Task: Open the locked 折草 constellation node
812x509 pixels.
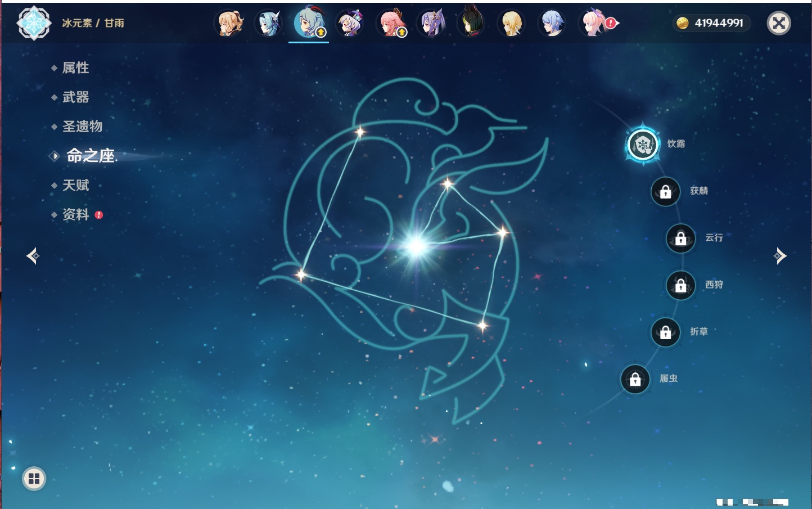Action: (665, 332)
